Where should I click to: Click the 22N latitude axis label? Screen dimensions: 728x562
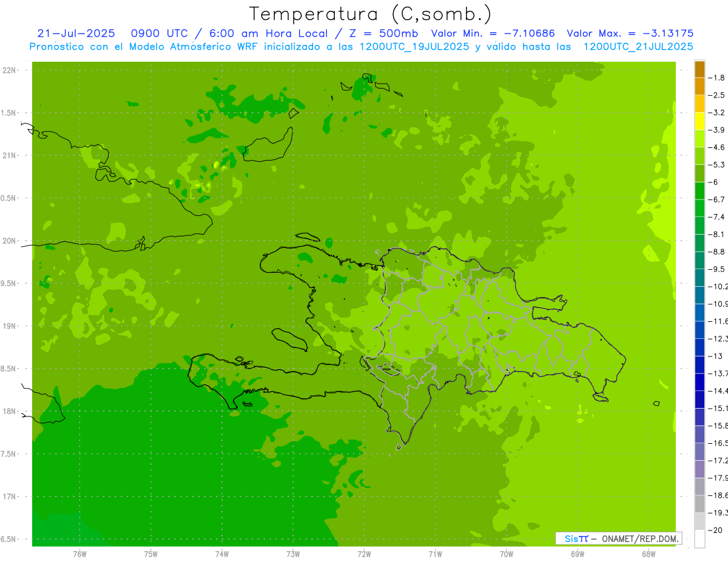10,70
